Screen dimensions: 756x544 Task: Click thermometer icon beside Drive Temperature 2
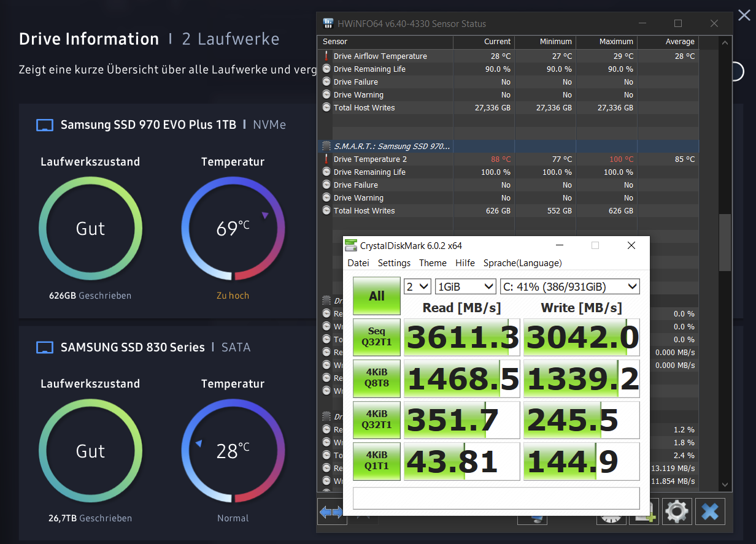click(x=326, y=159)
